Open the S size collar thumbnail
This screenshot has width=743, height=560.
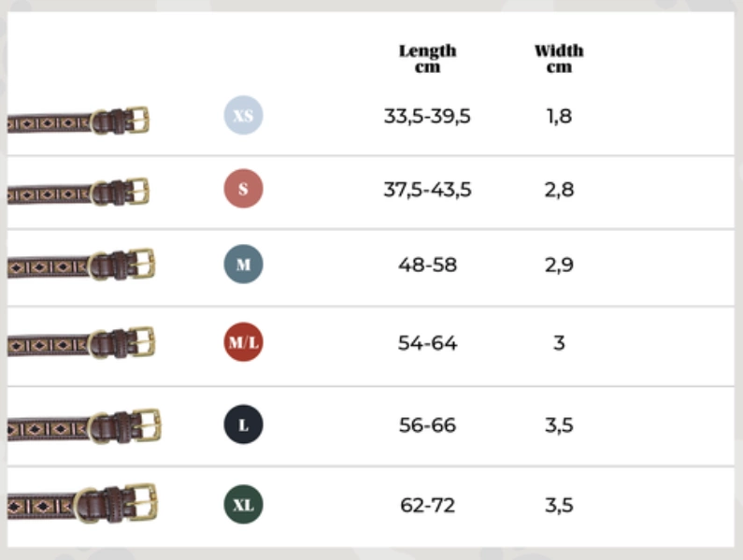click(79, 193)
